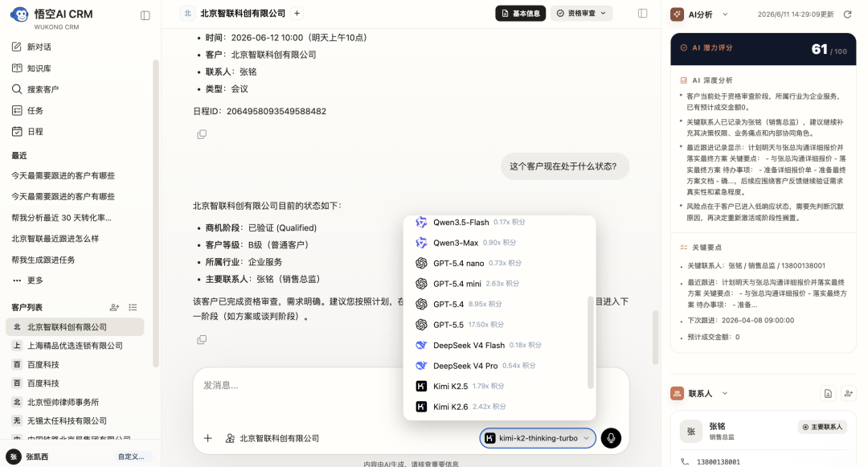
Task: Click the 联系人 contacts panel icon
Action: 677,393
